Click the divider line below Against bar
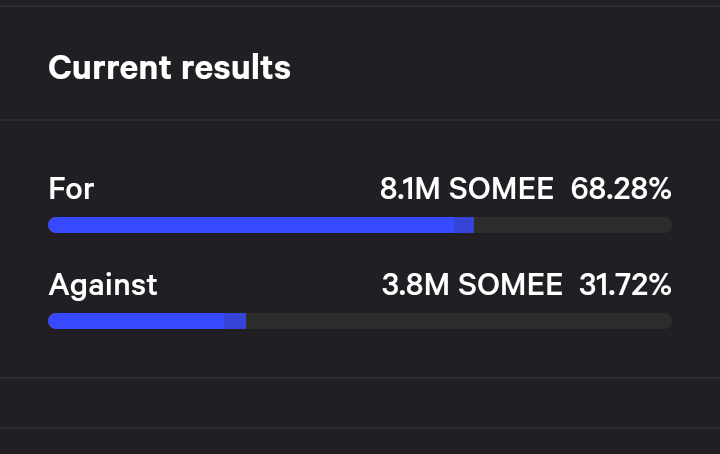This screenshot has height=454, width=720. pyautogui.click(x=360, y=378)
